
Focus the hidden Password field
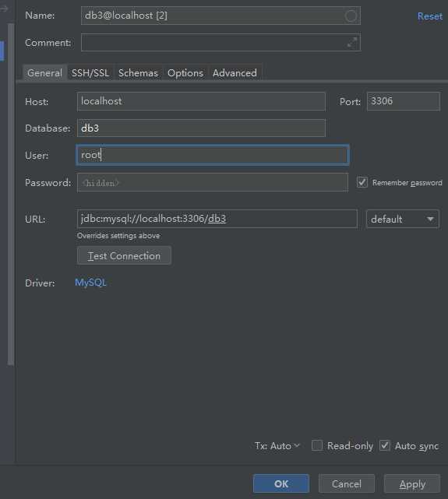(213, 182)
